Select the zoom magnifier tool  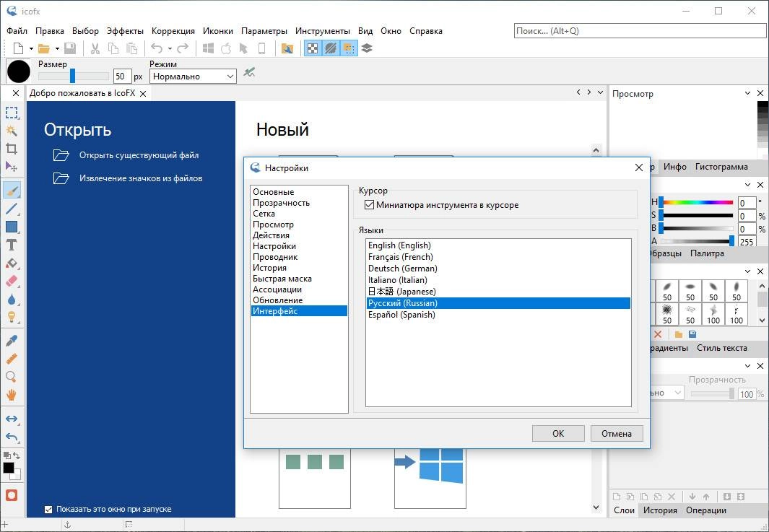(x=12, y=377)
